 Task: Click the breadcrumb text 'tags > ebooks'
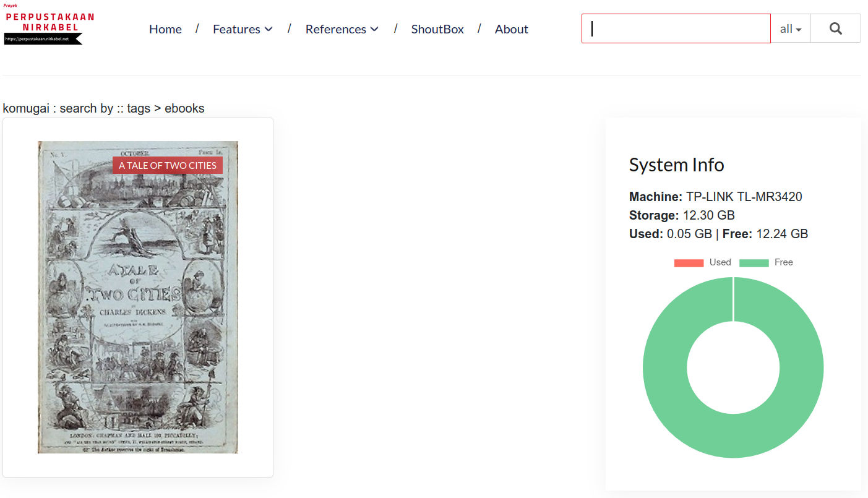click(166, 108)
